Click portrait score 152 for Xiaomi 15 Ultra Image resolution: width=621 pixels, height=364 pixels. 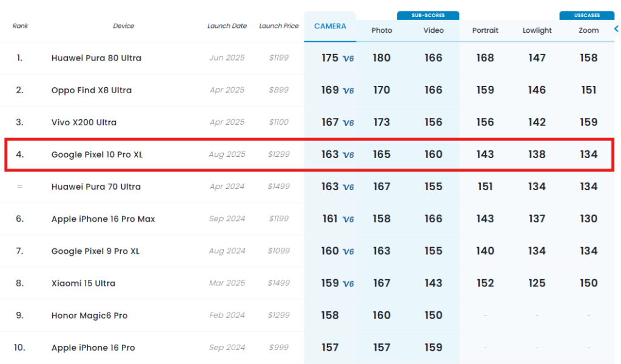point(485,283)
